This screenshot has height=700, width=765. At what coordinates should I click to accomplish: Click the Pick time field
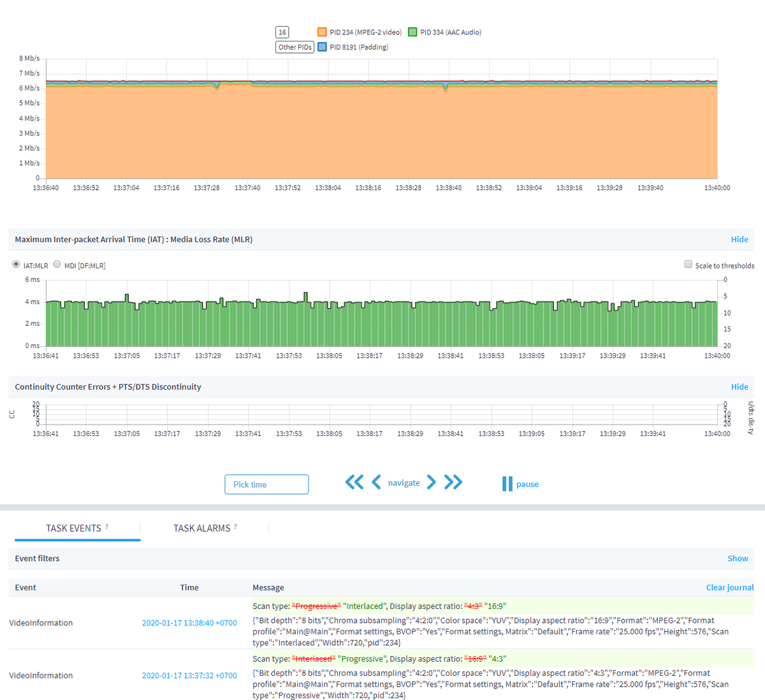pos(266,485)
